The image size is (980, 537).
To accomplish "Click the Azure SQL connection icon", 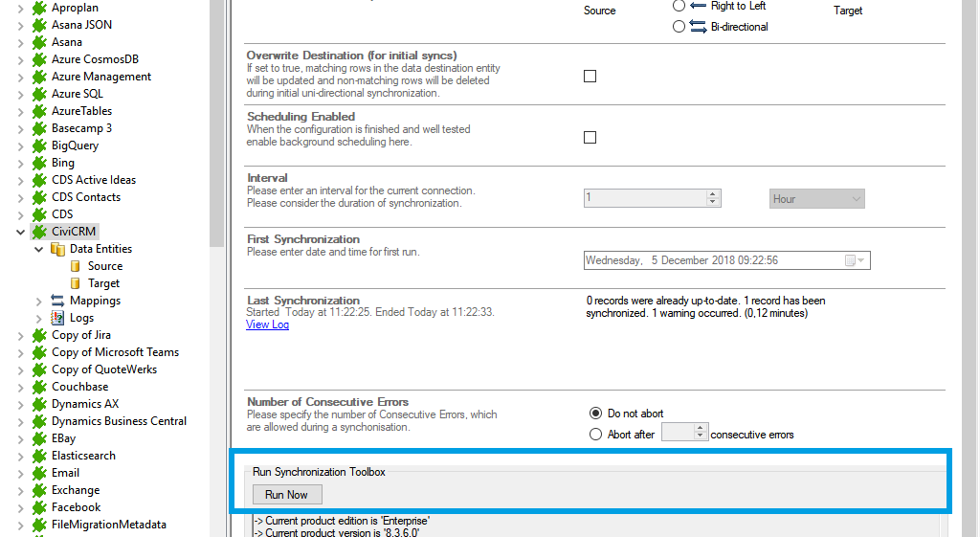I will 39,94.
